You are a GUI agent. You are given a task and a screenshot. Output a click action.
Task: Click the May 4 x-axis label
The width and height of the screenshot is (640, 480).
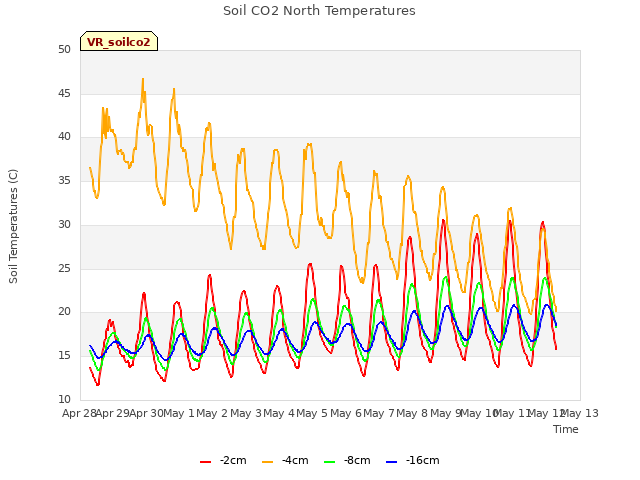(279, 413)
